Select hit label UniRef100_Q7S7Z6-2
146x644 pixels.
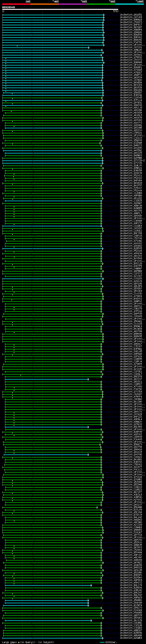point(132,161)
